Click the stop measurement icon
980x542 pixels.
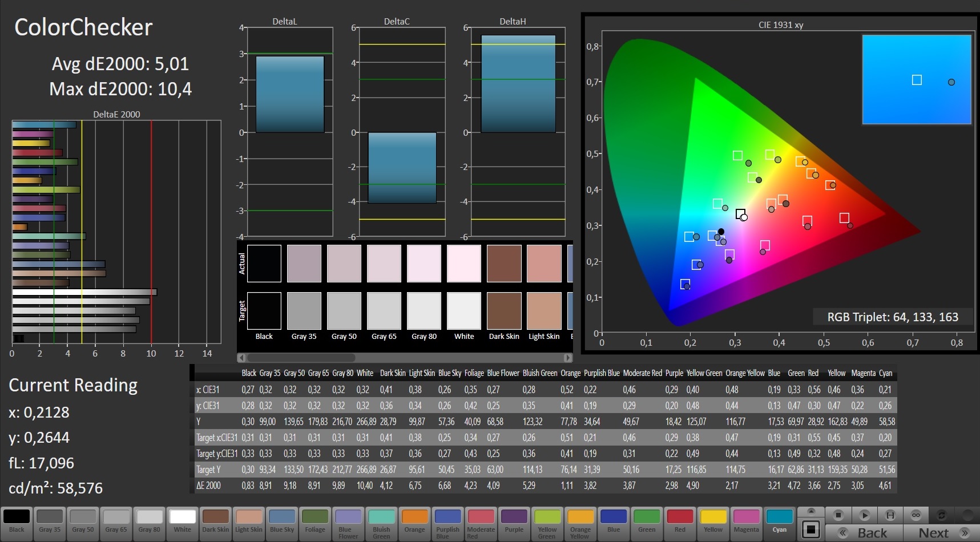point(838,515)
